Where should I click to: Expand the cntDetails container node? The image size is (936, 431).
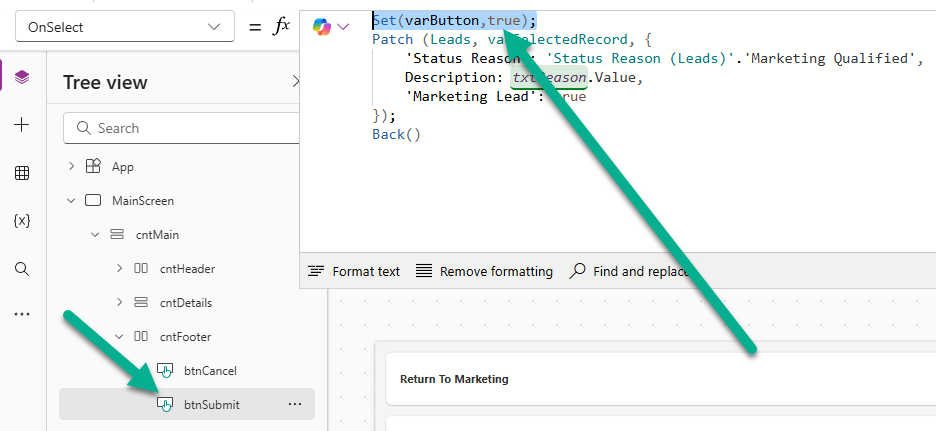(x=119, y=302)
